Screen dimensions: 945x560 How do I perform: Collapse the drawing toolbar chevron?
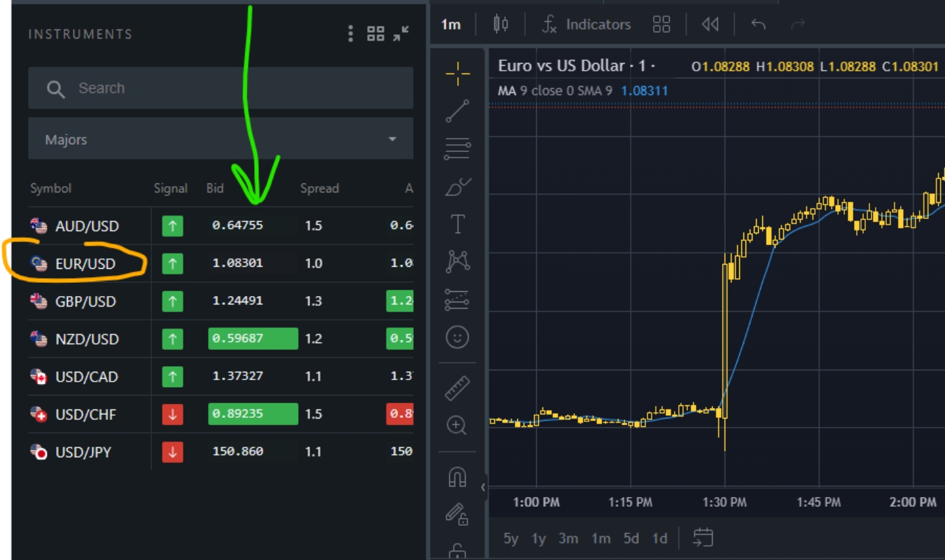[482, 487]
